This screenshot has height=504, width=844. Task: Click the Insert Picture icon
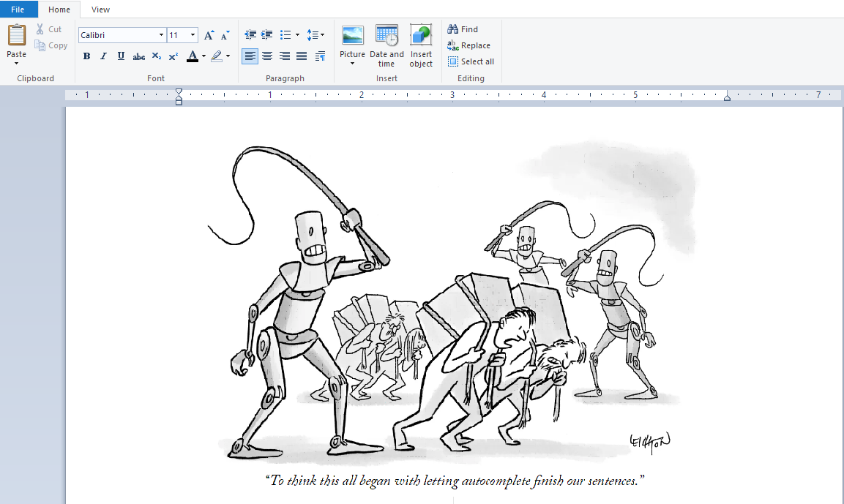353,35
